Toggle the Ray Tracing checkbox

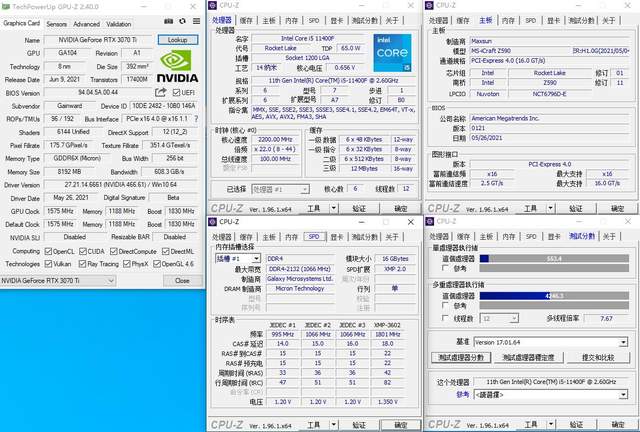(82, 264)
